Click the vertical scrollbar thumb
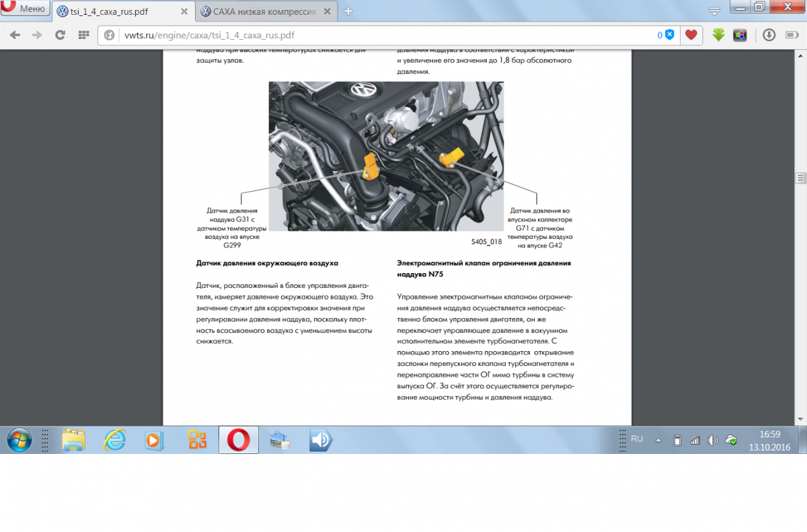 tap(800, 178)
